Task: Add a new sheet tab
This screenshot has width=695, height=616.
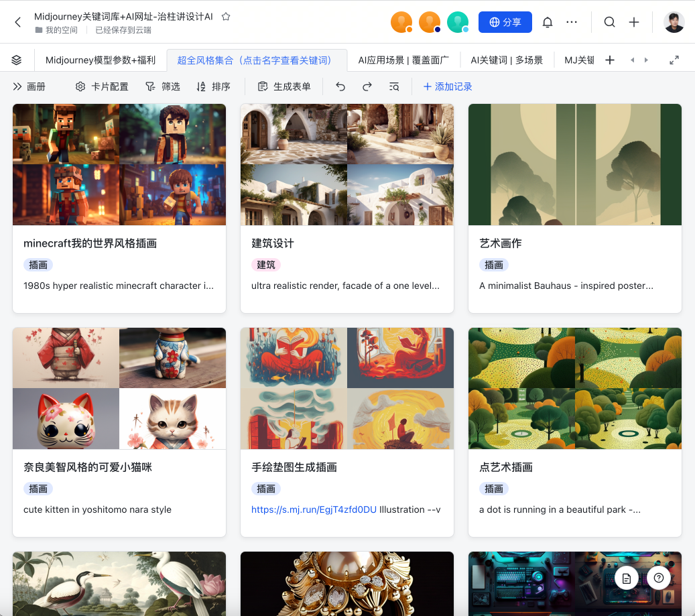Action: [x=610, y=60]
